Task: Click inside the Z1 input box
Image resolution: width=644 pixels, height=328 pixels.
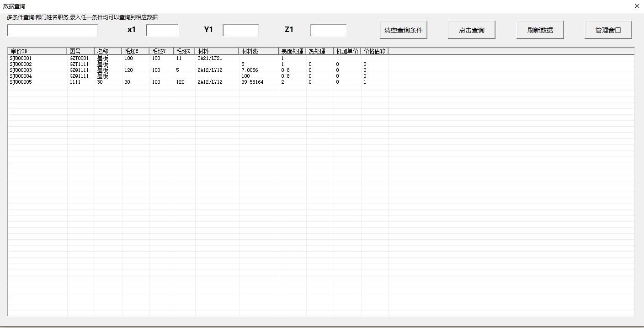Action: pos(328,30)
